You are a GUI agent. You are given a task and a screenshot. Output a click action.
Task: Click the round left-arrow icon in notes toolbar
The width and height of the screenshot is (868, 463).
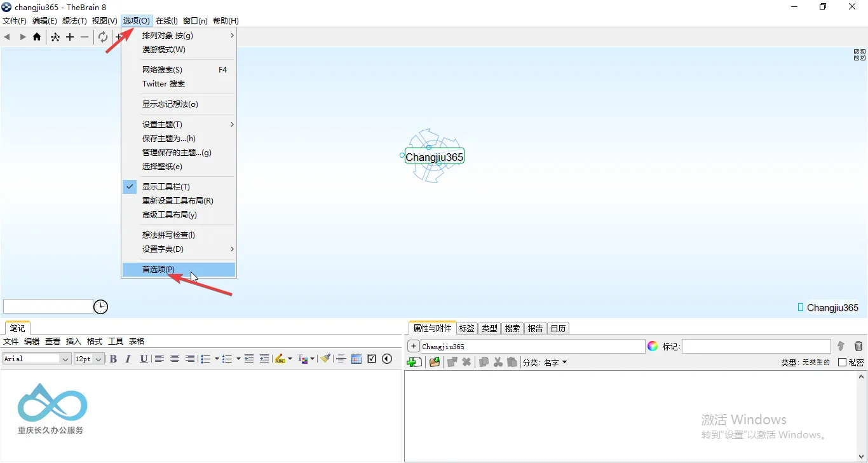[387, 359]
